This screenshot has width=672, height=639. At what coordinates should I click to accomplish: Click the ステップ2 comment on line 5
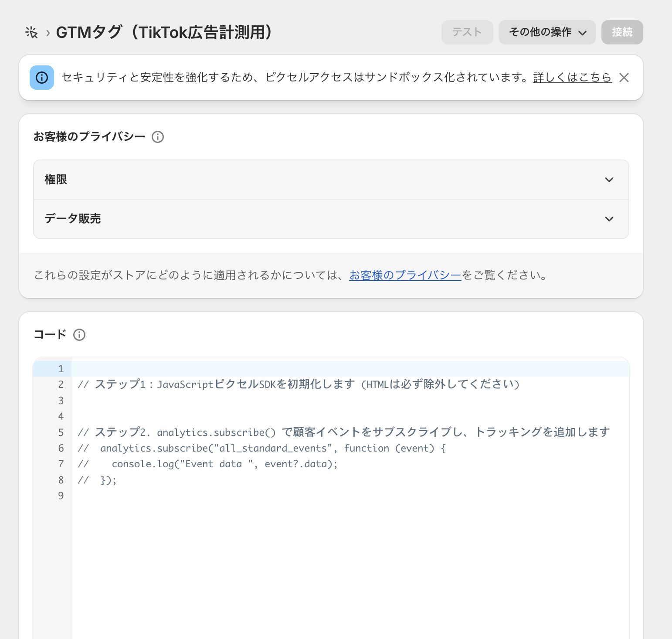pos(343,432)
